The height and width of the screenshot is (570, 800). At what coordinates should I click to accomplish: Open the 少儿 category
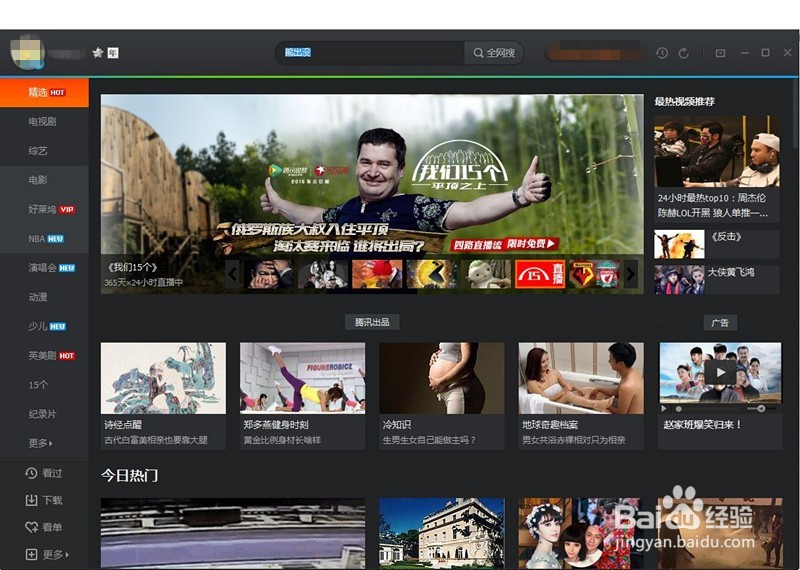click(x=44, y=326)
